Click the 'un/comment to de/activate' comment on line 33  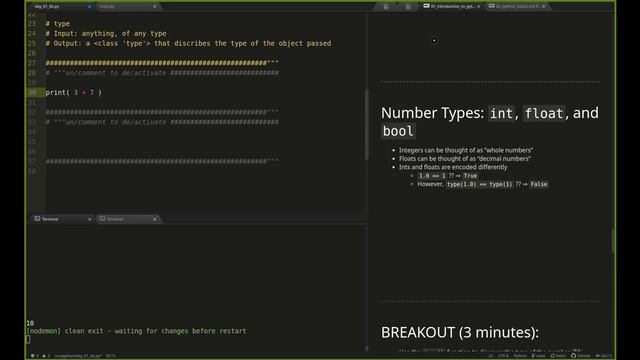pyautogui.click(x=162, y=122)
